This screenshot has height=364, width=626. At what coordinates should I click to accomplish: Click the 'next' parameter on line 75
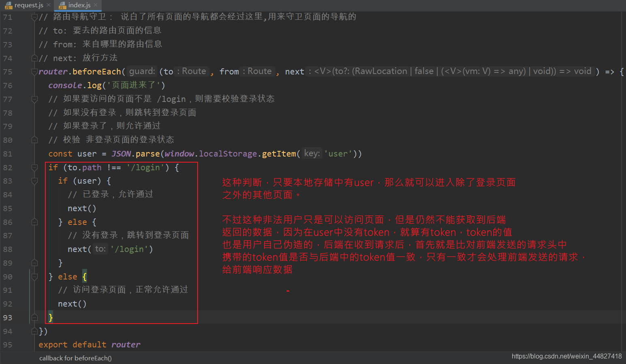pyautogui.click(x=294, y=72)
